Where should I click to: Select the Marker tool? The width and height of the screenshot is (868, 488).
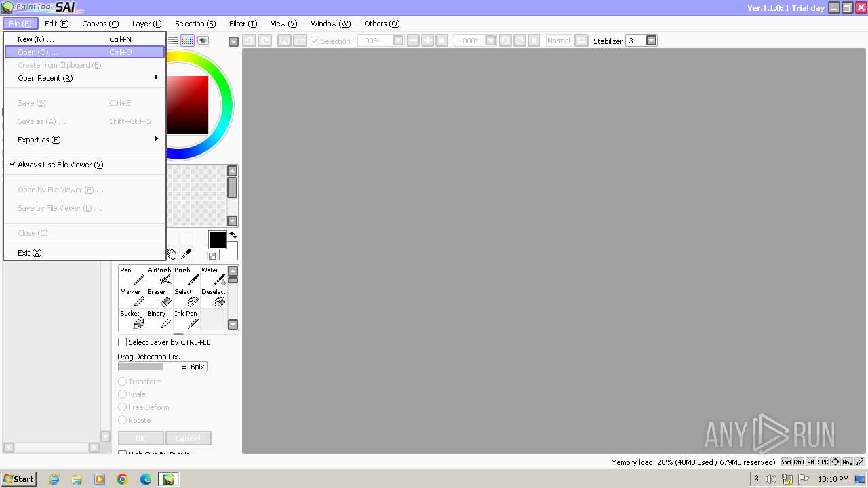(x=132, y=298)
